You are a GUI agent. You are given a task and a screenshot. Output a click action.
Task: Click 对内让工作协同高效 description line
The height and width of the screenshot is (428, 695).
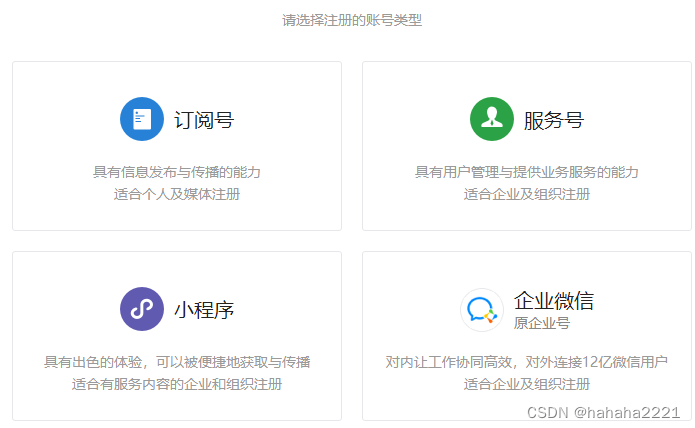[527, 362]
